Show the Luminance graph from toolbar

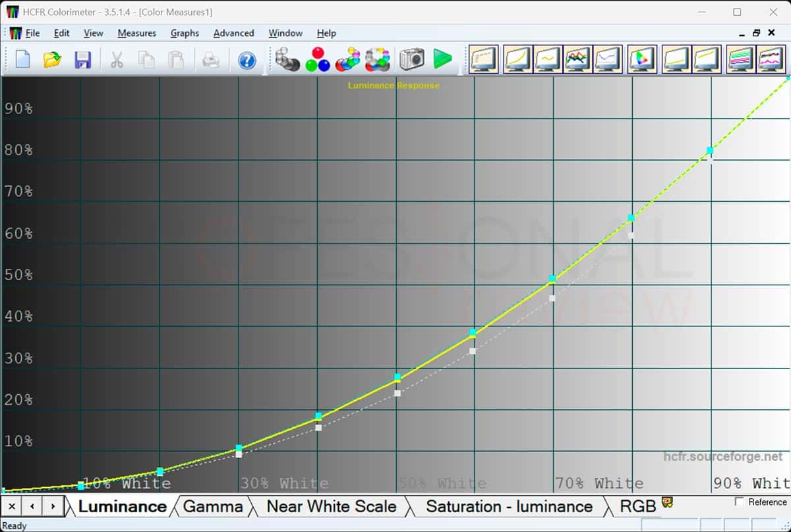click(517, 59)
